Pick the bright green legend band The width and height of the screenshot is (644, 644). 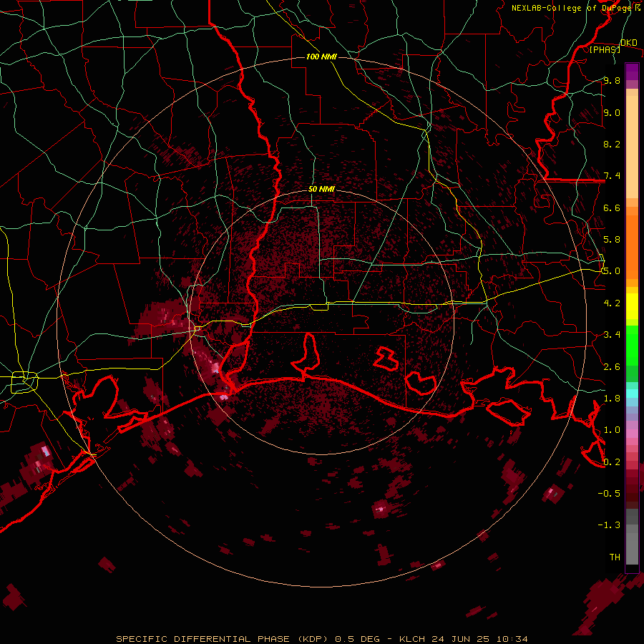[632, 346]
